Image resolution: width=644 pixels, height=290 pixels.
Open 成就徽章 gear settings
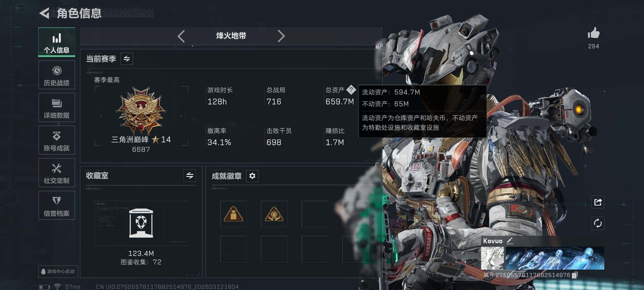coord(252,176)
